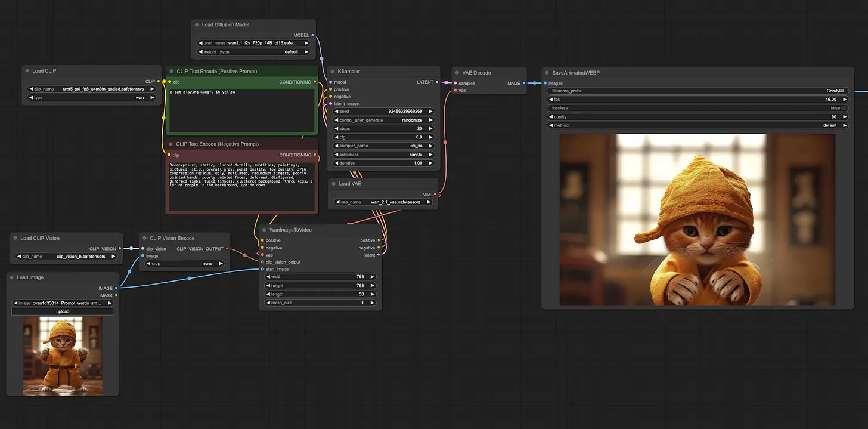The image size is (868, 429).
Task: Click the Load CLIP node collapse dot
Action: pos(27,71)
